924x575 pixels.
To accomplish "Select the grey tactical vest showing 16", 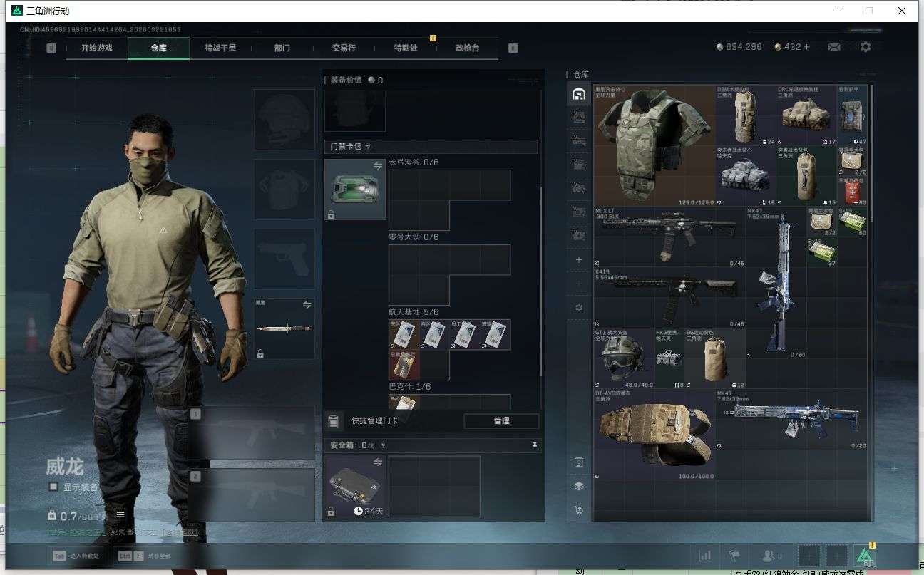I will (746, 176).
